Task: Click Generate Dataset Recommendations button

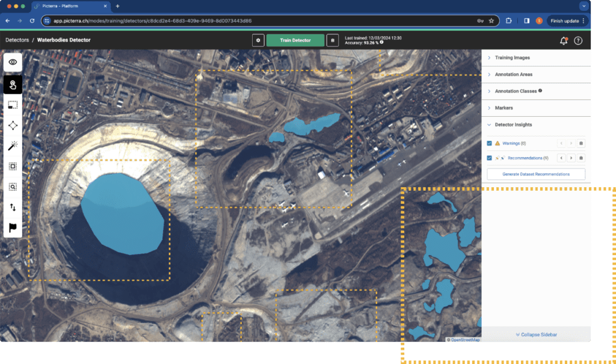Action: tap(536, 174)
